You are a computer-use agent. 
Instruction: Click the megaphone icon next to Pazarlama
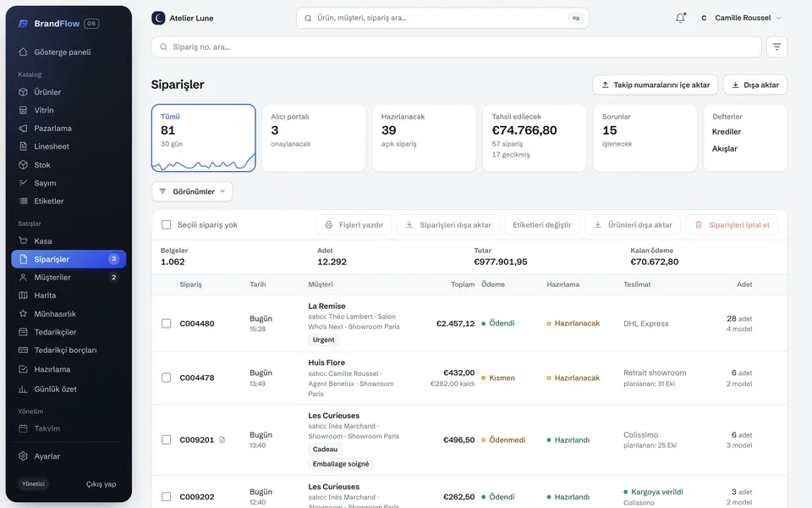(23, 128)
